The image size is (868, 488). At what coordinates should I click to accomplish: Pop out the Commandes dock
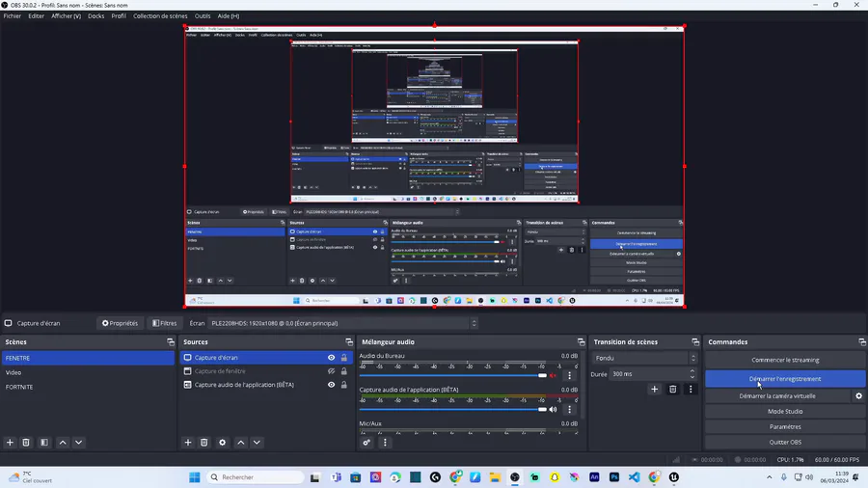tap(862, 342)
